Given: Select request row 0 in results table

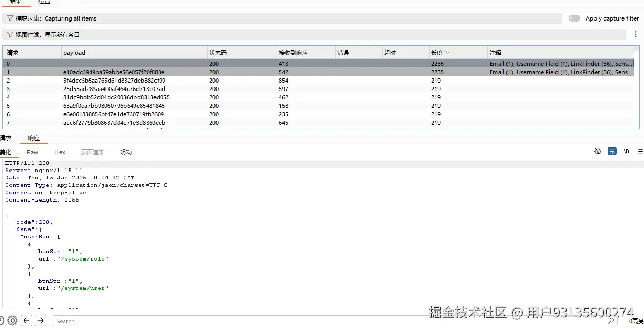Looking at the screenshot, I should coord(318,64).
